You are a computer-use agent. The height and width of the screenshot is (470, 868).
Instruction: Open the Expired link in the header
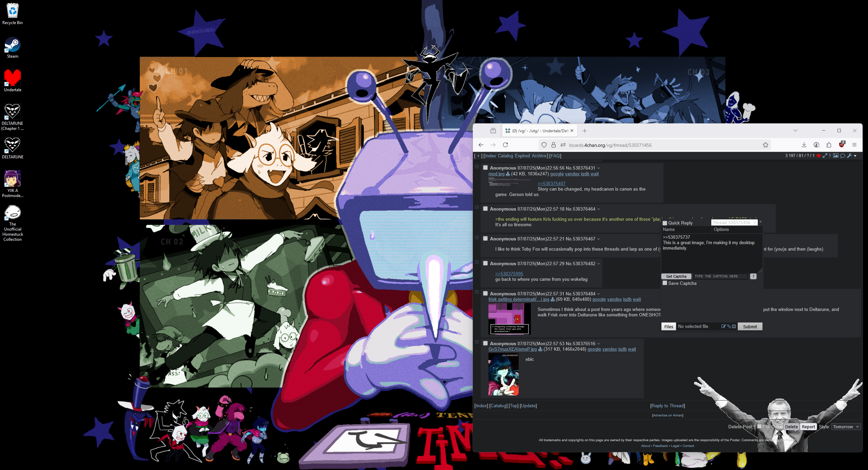point(522,156)
